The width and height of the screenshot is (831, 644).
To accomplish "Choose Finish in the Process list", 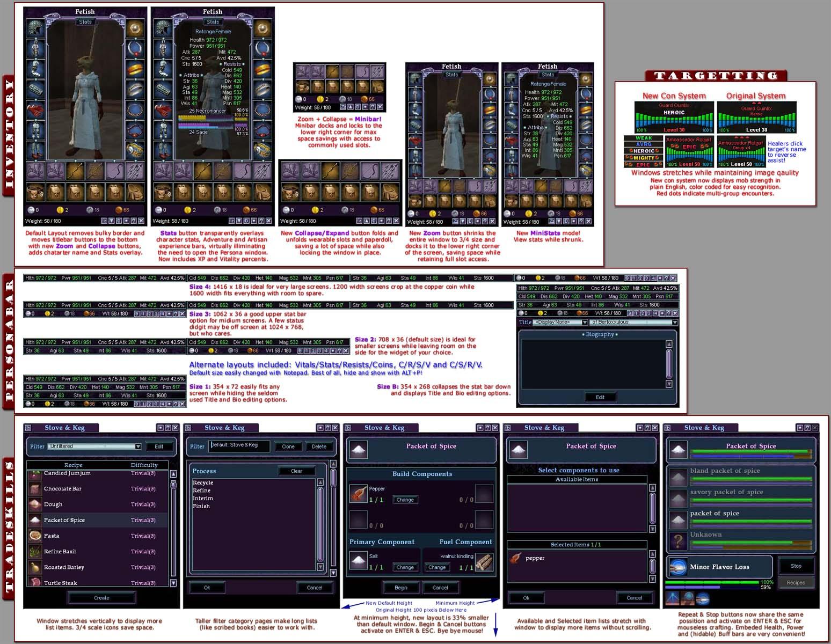I will click(201, 506).
